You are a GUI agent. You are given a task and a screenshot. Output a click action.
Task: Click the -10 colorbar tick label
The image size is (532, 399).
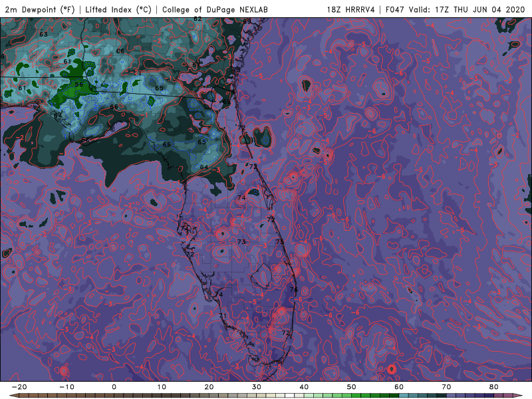66,387
